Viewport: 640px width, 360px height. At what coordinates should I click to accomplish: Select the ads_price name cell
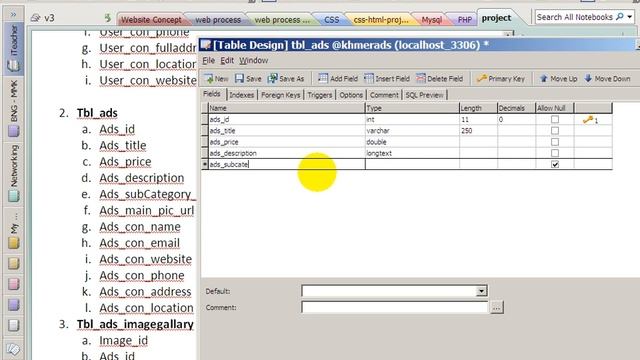[x=286, y=142]
